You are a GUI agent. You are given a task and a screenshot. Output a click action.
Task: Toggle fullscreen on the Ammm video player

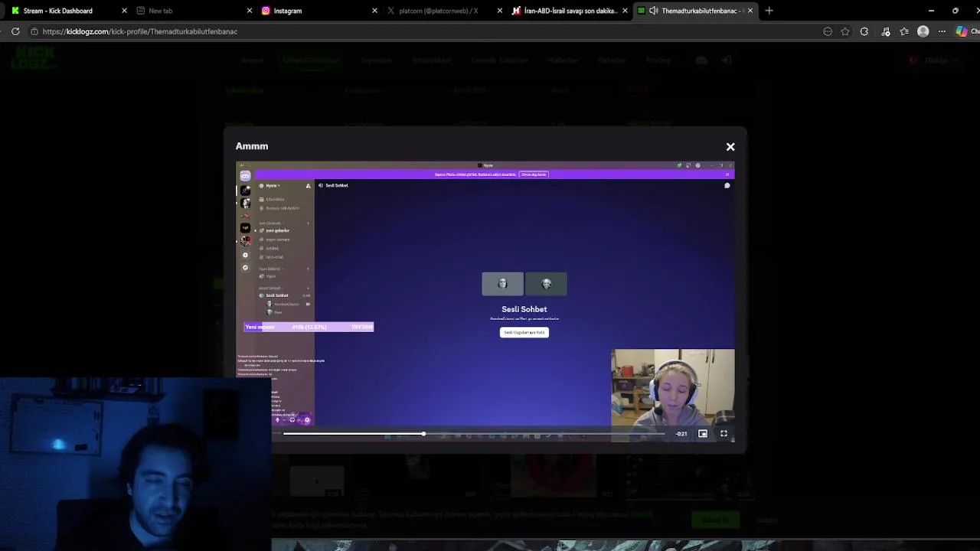(724, 434)
